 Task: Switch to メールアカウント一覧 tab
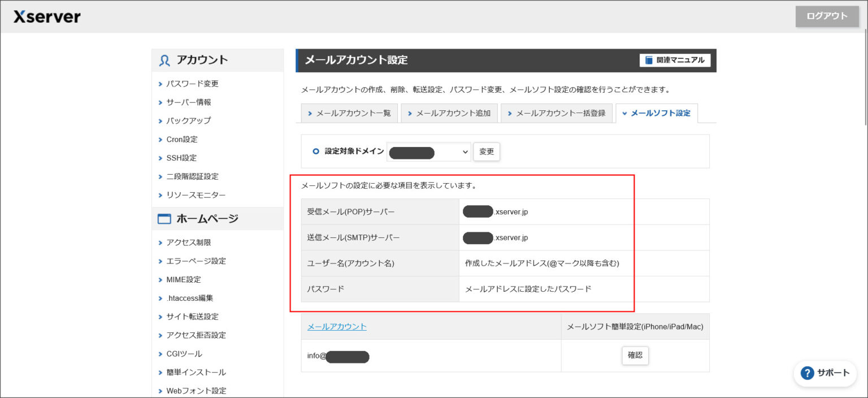349,113
